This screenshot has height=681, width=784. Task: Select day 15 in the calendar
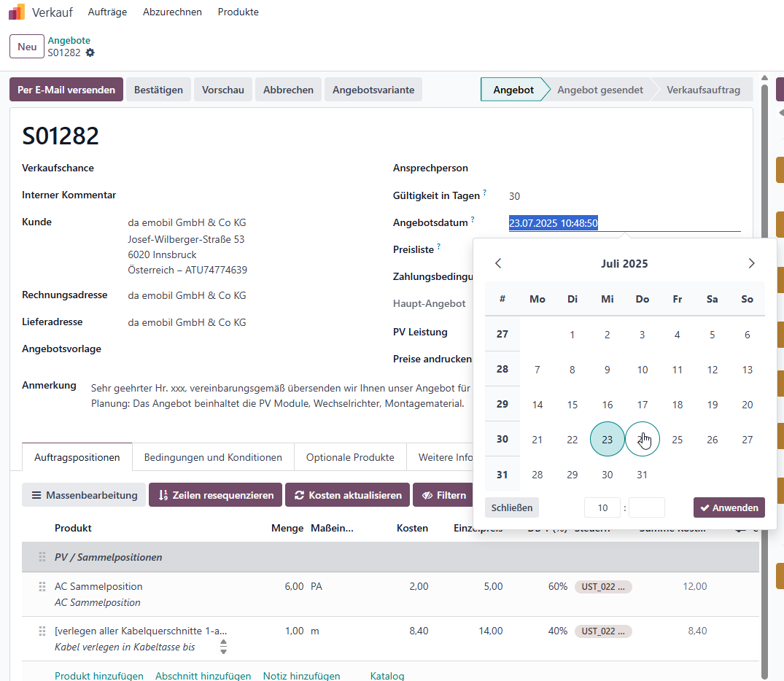click(x=572, y=405)
